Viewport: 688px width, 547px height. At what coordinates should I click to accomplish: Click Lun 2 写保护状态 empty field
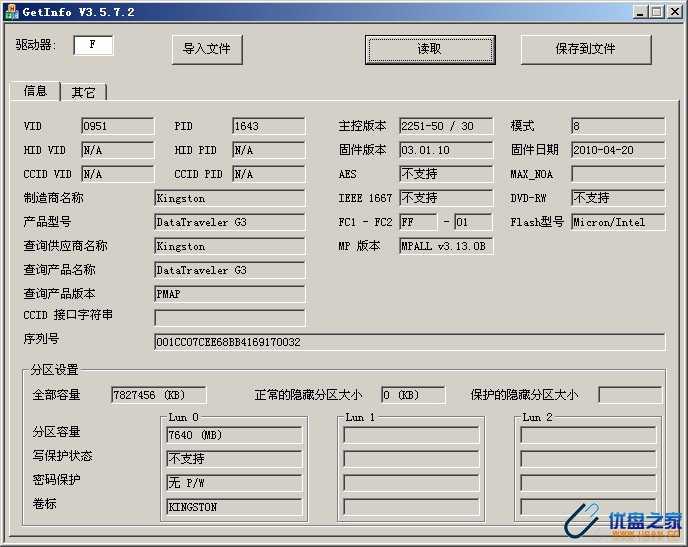pyautogui.click(x=588, y=459)
